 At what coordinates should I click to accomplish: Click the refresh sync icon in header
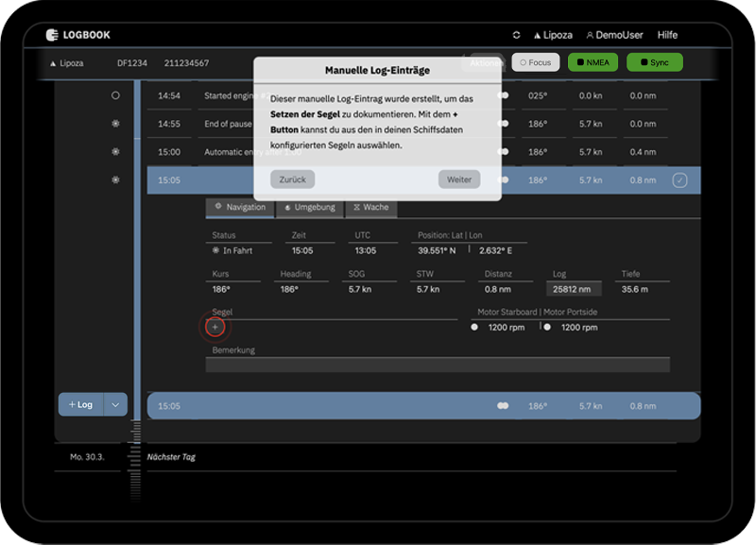(516, 35)
